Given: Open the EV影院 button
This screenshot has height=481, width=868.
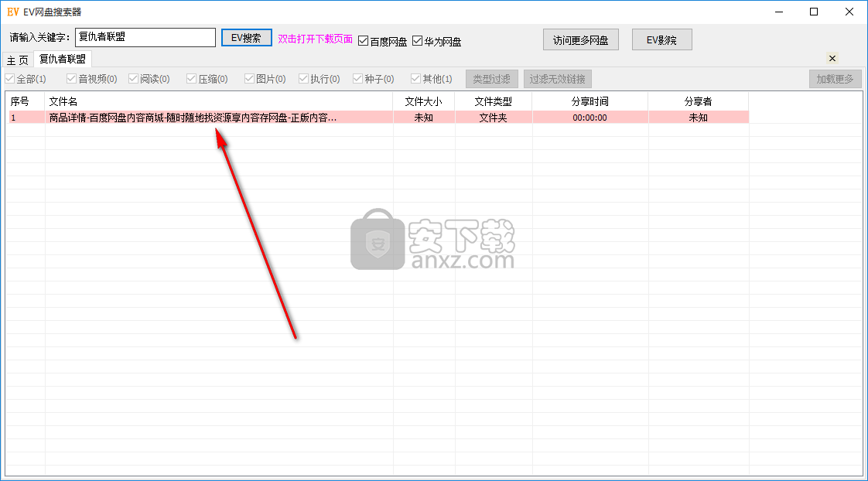Looking at the screenshot, I should [661, 40].
